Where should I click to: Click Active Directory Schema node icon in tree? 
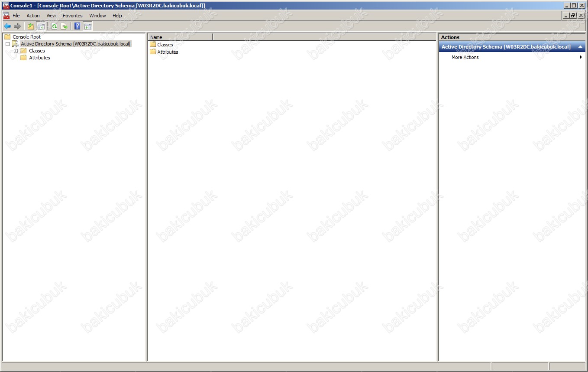16,44
